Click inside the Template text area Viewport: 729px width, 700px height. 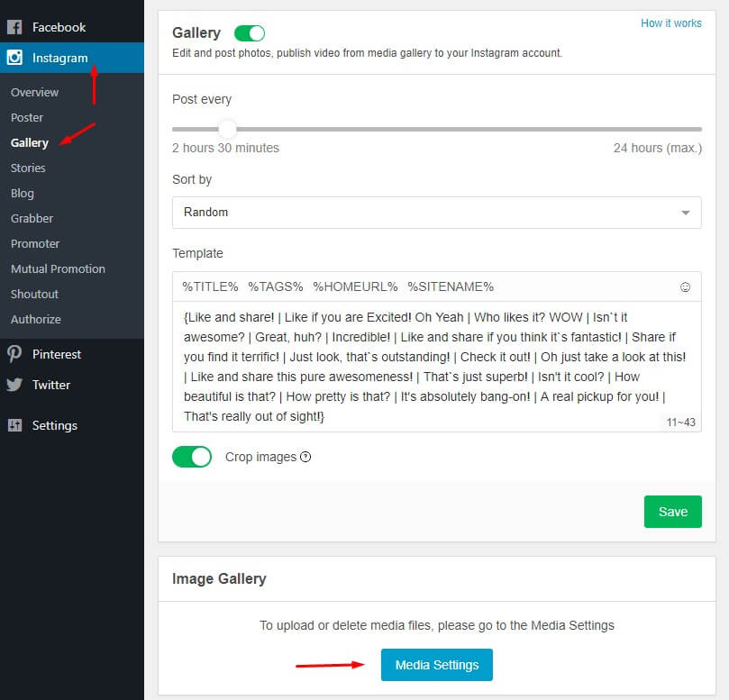(x=436, y=367)
